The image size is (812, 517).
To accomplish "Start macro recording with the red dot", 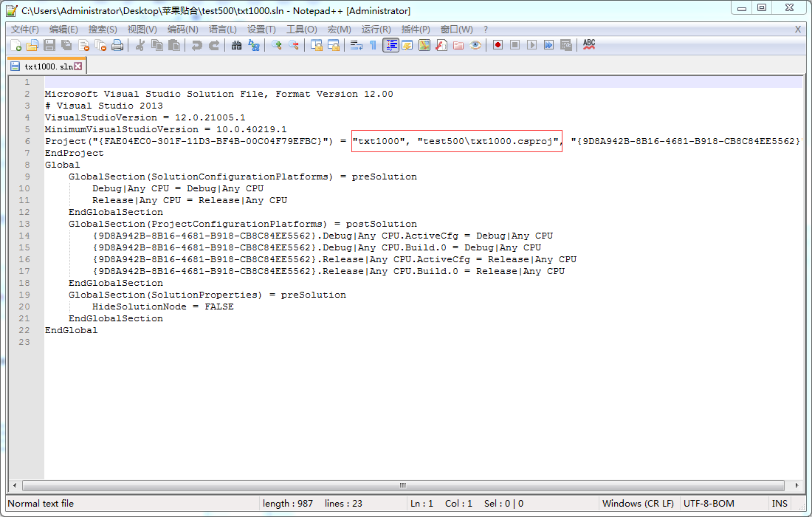I will pyautogui.click(x=498, y=45).
